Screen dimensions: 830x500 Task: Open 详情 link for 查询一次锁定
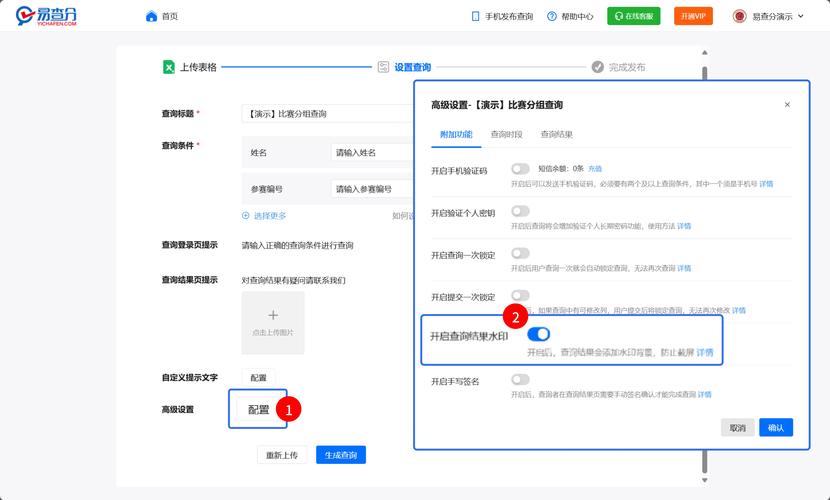click(684, 268)
